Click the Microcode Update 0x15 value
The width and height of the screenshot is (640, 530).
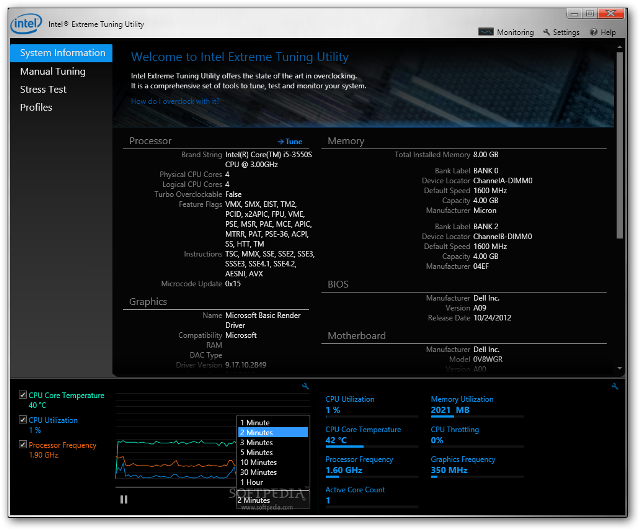point(233,283)
